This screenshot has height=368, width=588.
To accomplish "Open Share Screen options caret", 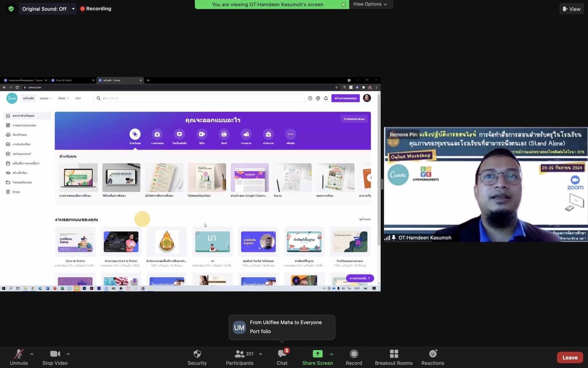I will click(x=331, y=354).
